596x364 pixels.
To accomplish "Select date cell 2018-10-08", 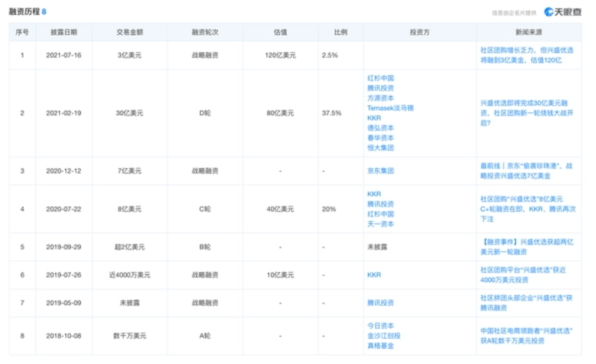I will pyautogui.click(x=64, y=336).
